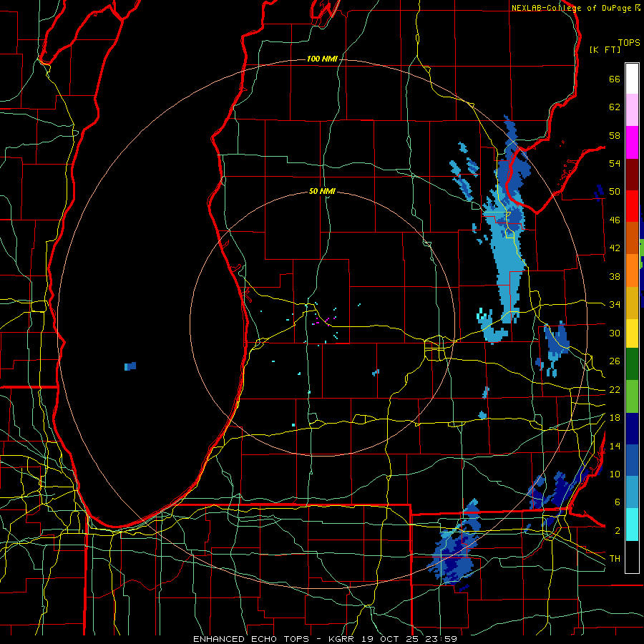This screenshot has width=644, height=644.
Task: Click the "50 NMI" range ring label
Action: (322, 191)
